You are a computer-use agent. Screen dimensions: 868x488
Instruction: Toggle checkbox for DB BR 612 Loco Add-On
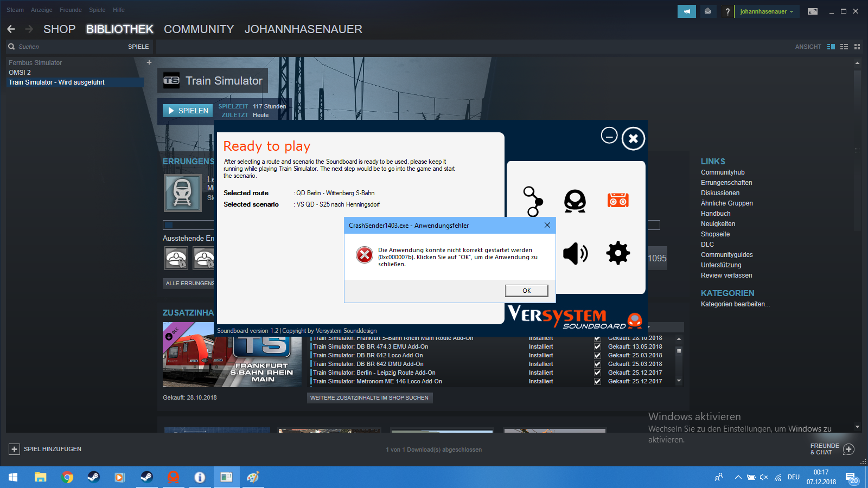(x=597, y=355)
